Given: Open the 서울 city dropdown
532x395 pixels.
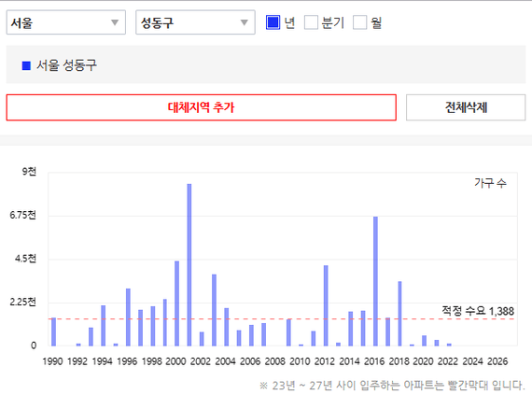Looking at the screenshot, I should tap(66, 22).
